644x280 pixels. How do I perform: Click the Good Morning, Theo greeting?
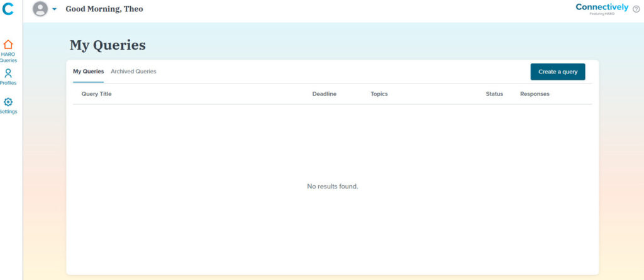click(x=104, y=9)
